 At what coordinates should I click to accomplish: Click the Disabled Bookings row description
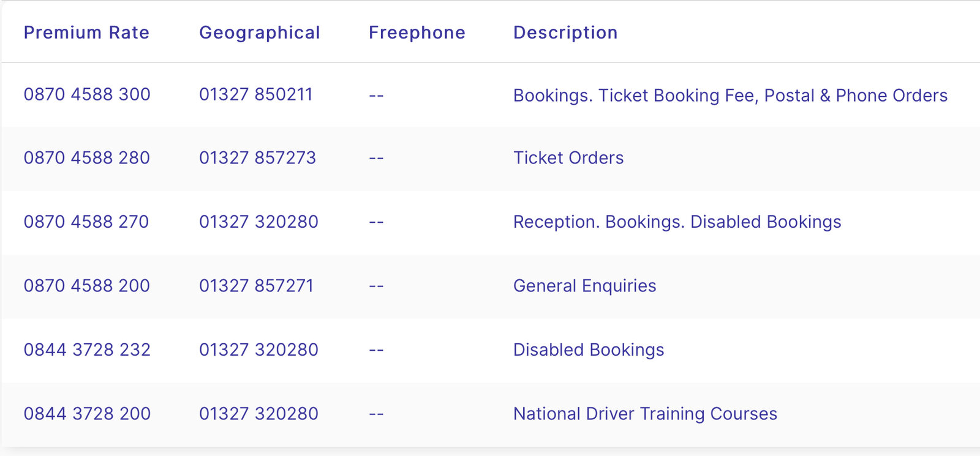[589, 349]
